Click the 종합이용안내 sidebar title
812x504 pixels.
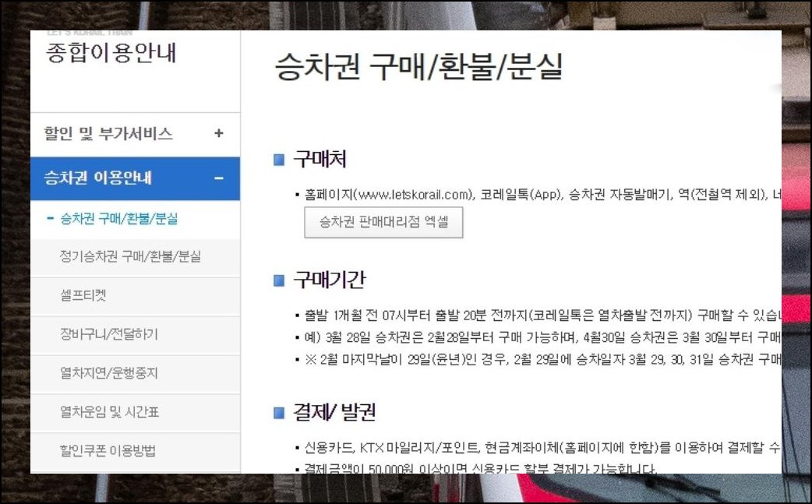click(111, 53)
